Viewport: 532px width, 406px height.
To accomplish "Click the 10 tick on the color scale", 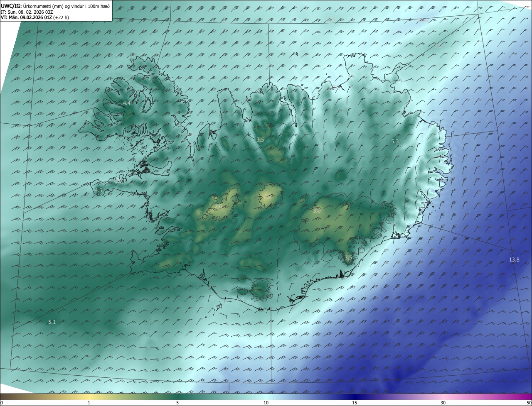I will [266, 403].
